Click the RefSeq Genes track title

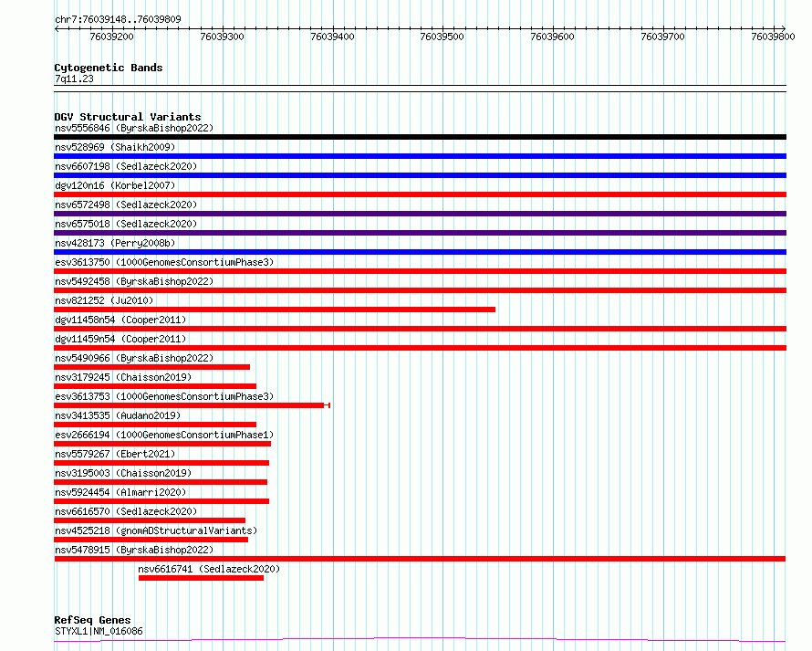pos(92,620)
